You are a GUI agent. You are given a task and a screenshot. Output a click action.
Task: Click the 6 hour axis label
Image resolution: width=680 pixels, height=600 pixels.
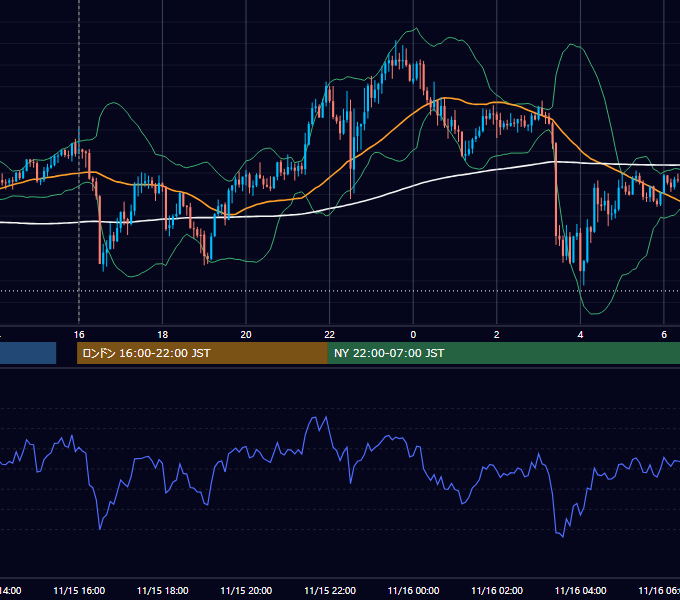click(664, 335)
